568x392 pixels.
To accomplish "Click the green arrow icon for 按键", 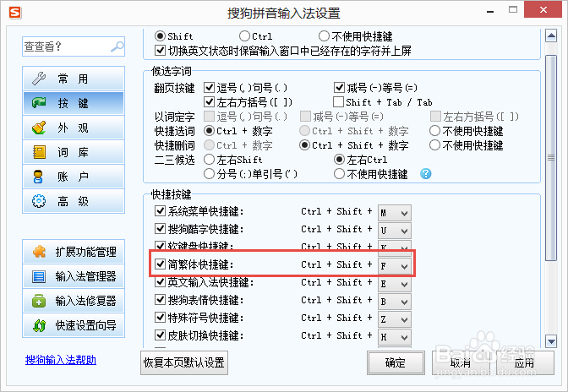I will pyautogui.click(x=39, y=103).
